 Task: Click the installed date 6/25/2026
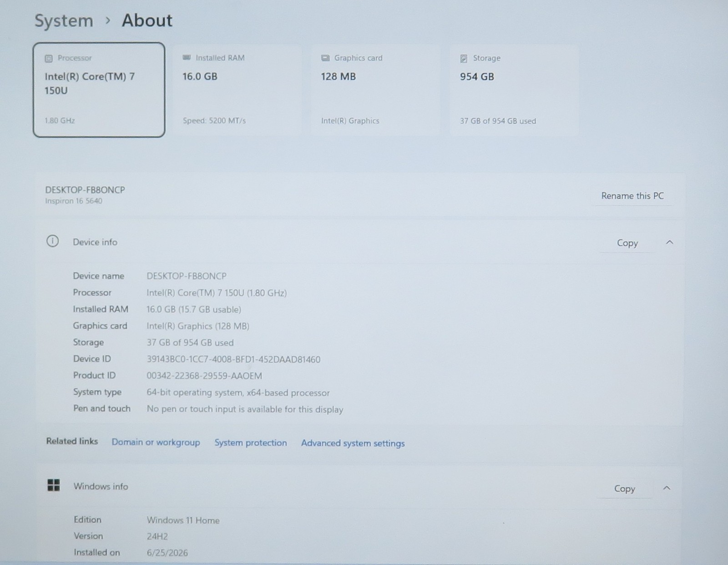point(167,553)
